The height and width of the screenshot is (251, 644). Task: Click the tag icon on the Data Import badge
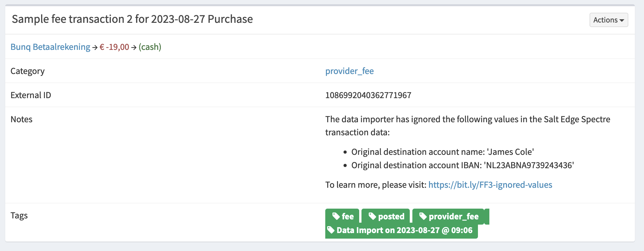(330, 230)
